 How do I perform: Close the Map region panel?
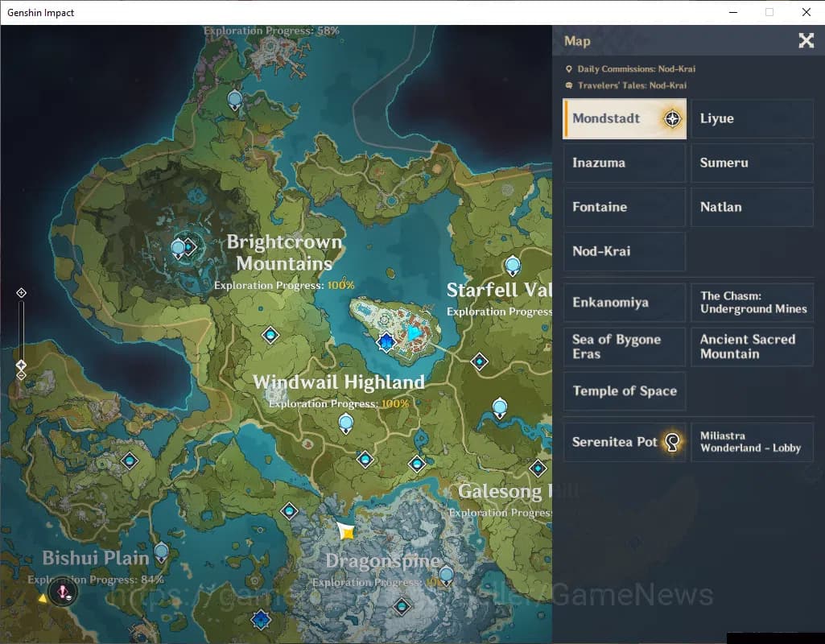pyautogui.click(x=806, y=41)
